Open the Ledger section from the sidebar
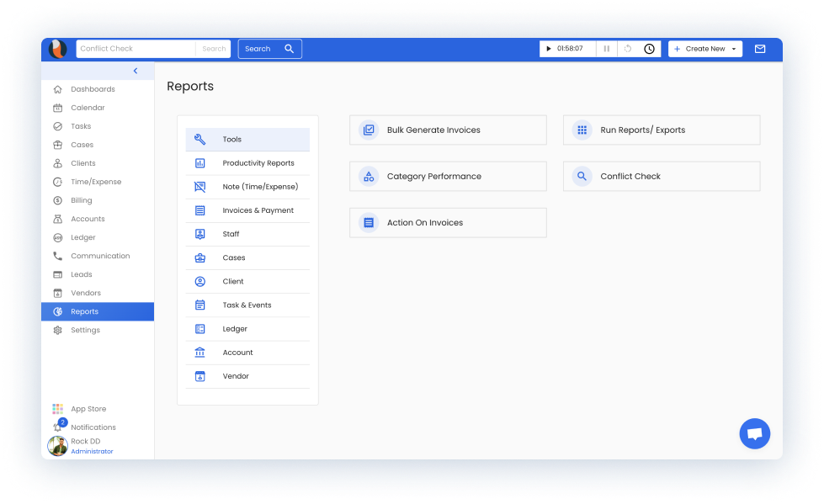The image size is (824, 504). coord(82,237)
